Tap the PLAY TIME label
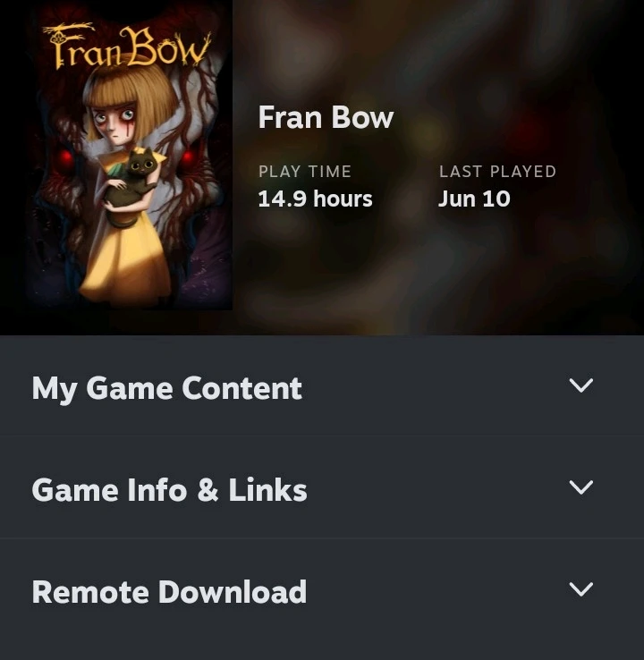 (x=305, y=172)
